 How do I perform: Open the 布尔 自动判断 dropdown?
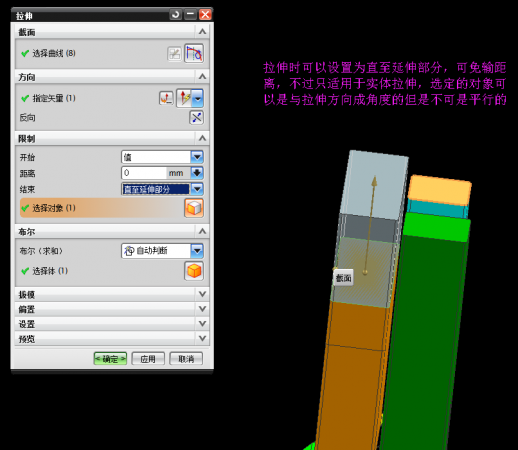(197, 251)
